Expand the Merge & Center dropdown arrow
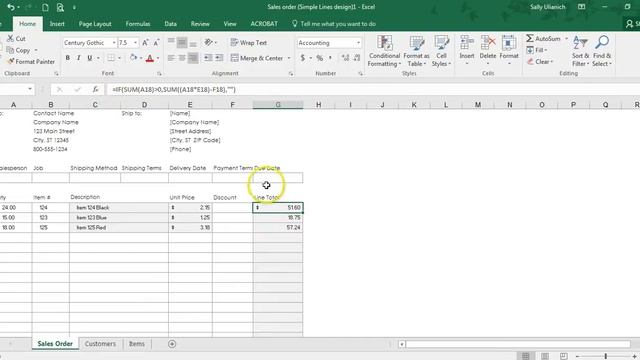The height and width of the screenshot is (360, 640). [x=289, y=58]
